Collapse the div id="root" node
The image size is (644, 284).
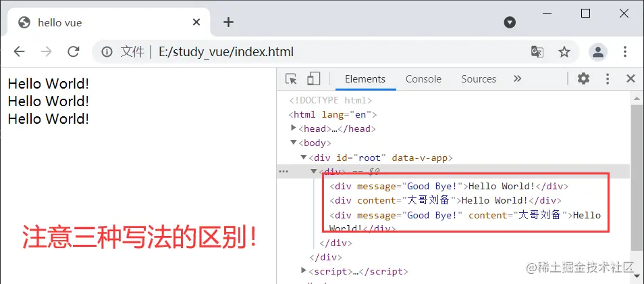pyautogui.click(x=304, y=157)
